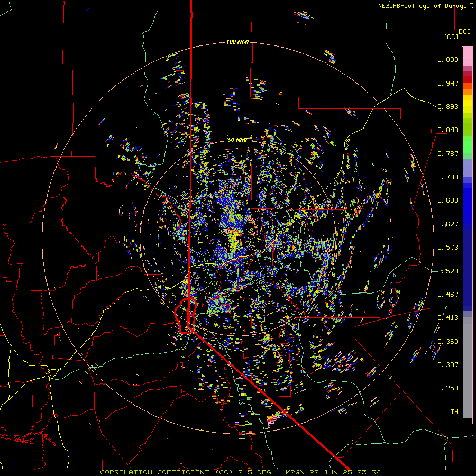This screenshot has width=476, height=476.
Task: Click the 0.733 value on the color scale
Action: 448,177
